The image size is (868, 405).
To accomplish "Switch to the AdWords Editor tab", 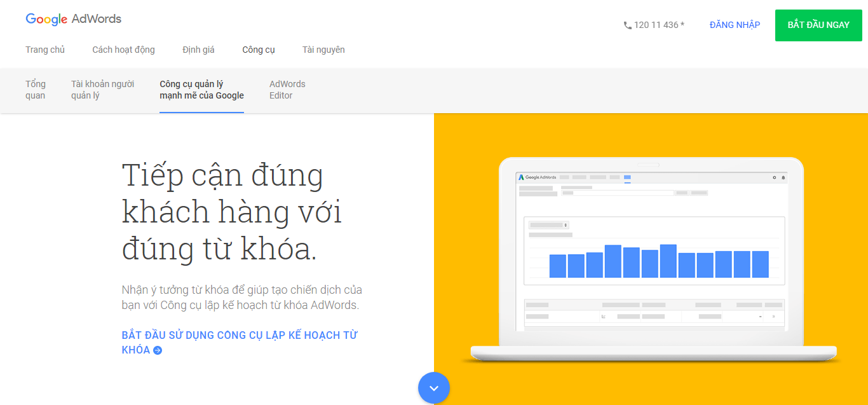I will (x=287, y=90).
